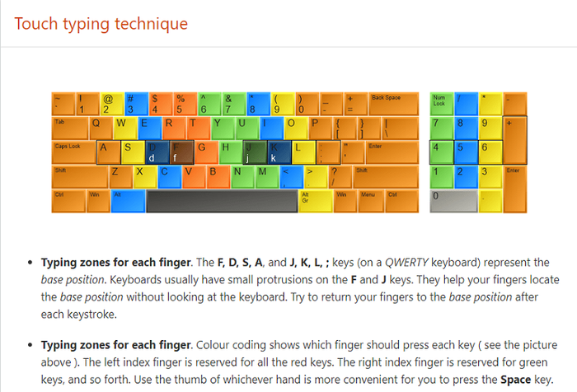Click the numpad 5 key
577x392 pixels.
click(x=466, y=152)
